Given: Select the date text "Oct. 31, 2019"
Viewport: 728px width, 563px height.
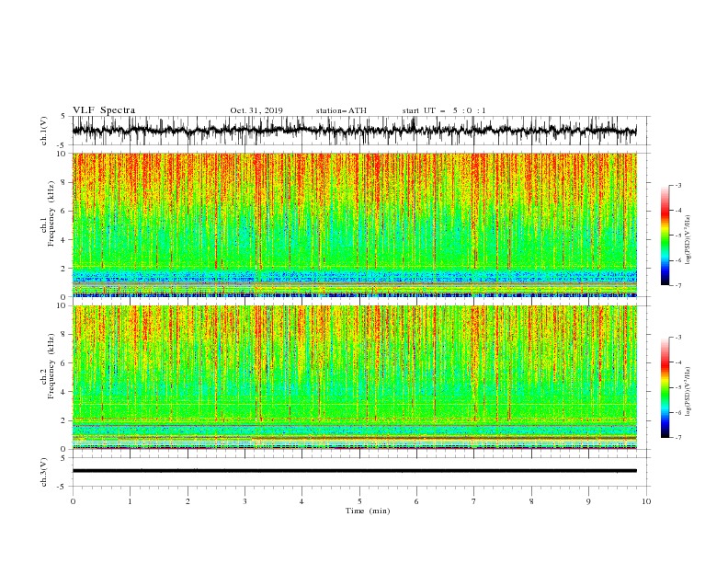Looking at the screenshot, I should tap(256, 110).
